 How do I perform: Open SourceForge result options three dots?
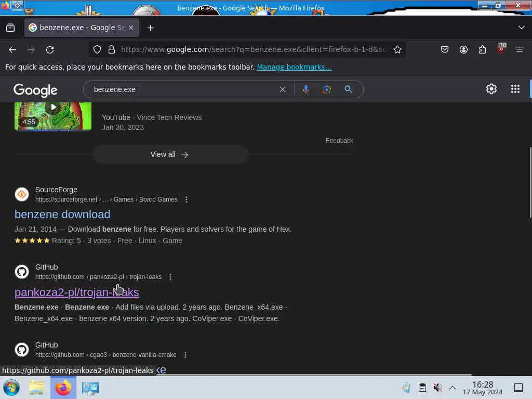pyautogui.click(x=187, y=199)
